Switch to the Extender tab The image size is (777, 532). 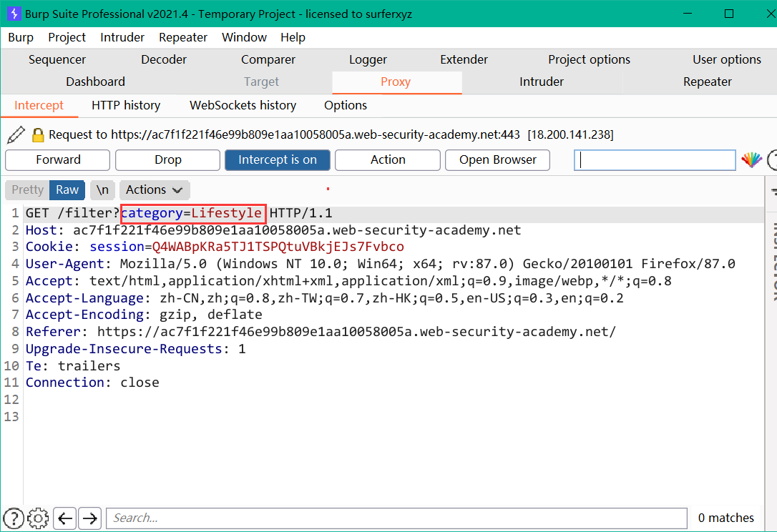pyautogui.click(x=464, y=59)
